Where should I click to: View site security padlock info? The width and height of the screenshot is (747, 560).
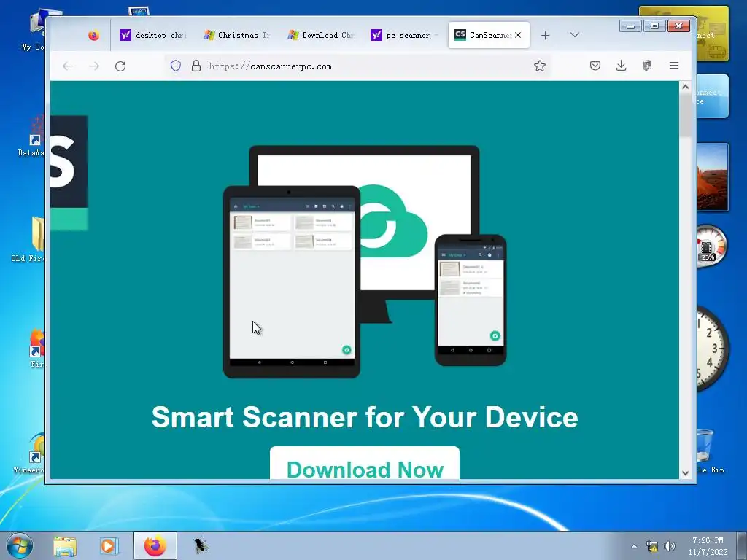click(196, 66)
